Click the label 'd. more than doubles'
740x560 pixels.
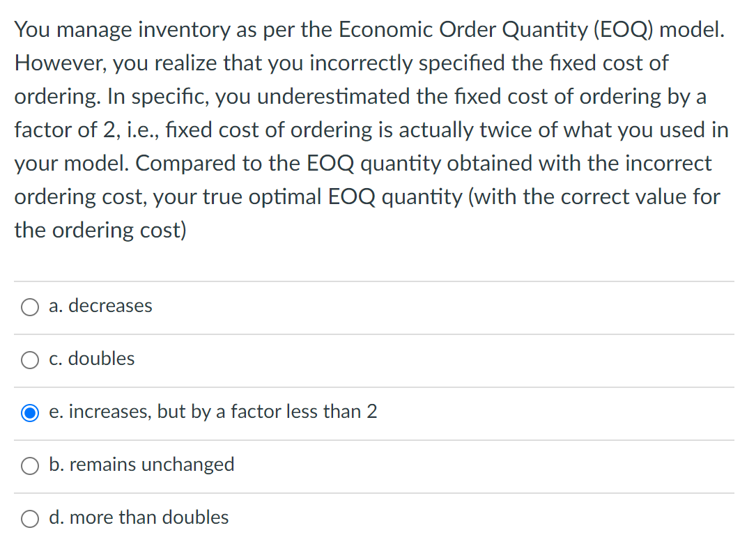coord(138,518)
